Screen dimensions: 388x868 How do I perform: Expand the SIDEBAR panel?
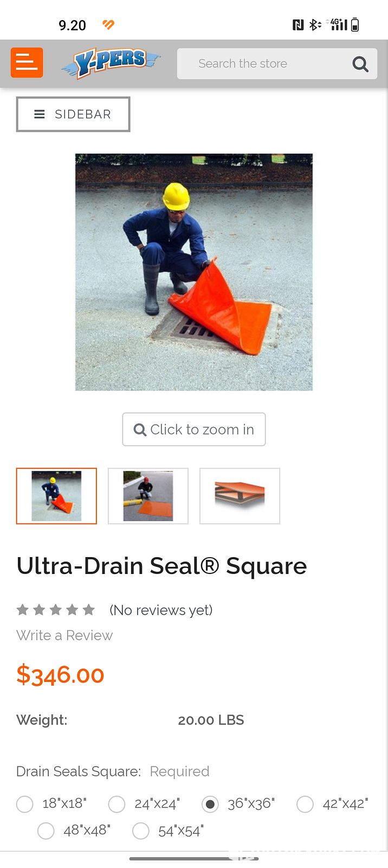pos(73,114)
